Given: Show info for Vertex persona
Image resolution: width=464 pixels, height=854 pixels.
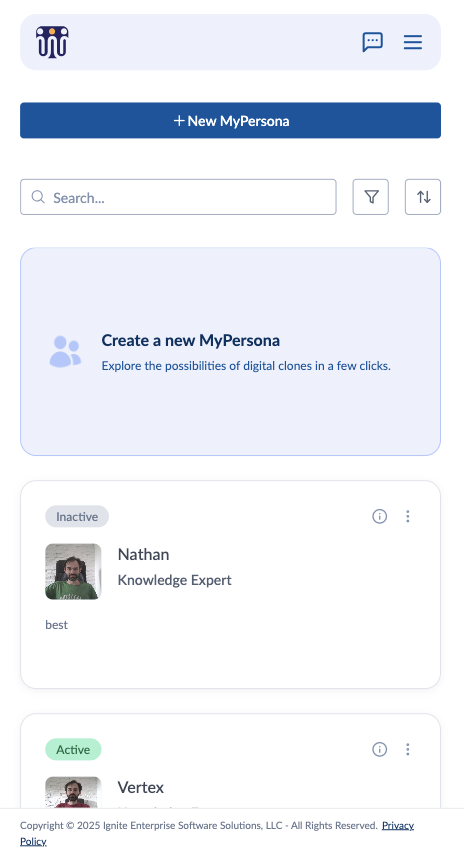Looking at the screenshot, I should coord(380,749).
